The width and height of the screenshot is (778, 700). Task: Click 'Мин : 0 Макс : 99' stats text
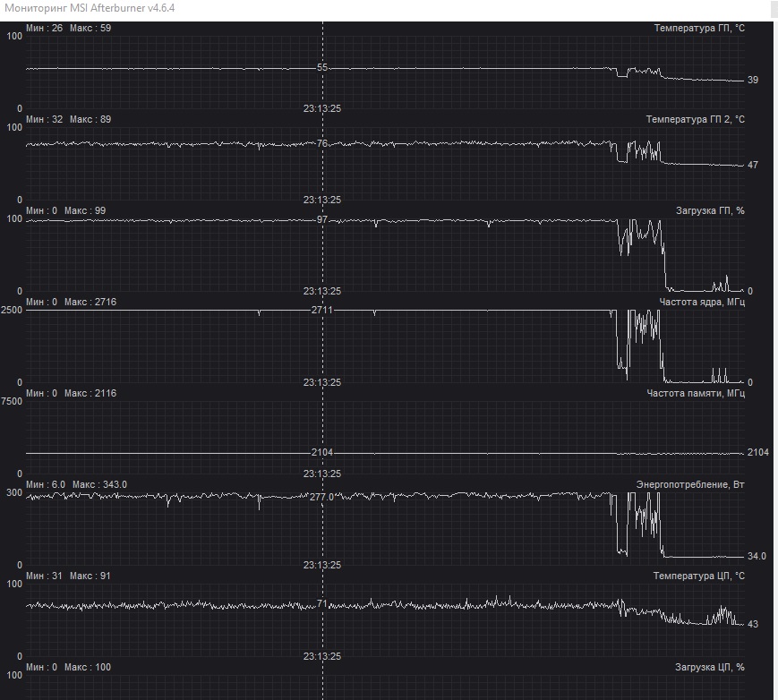point(65,211)
